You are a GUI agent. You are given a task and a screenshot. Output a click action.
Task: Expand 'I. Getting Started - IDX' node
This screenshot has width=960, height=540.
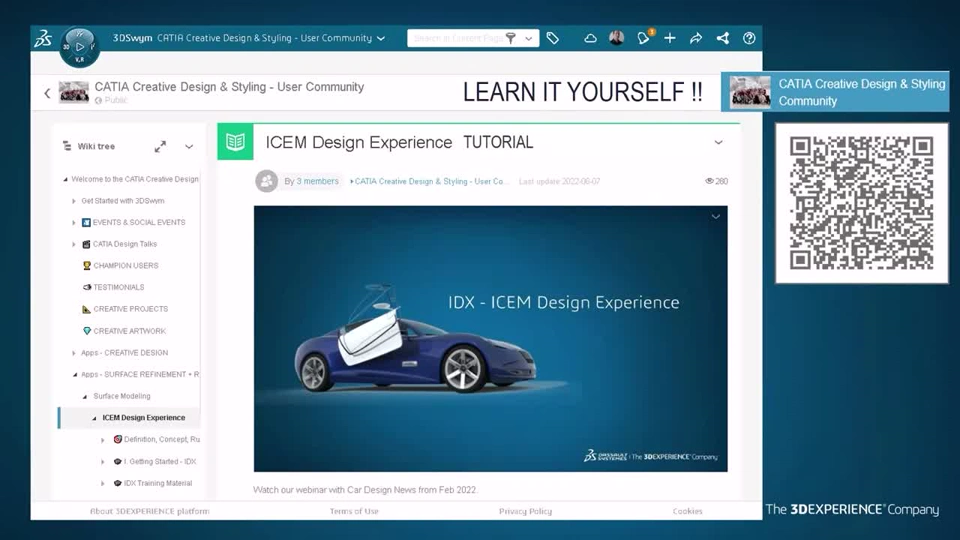coord(103,462)
